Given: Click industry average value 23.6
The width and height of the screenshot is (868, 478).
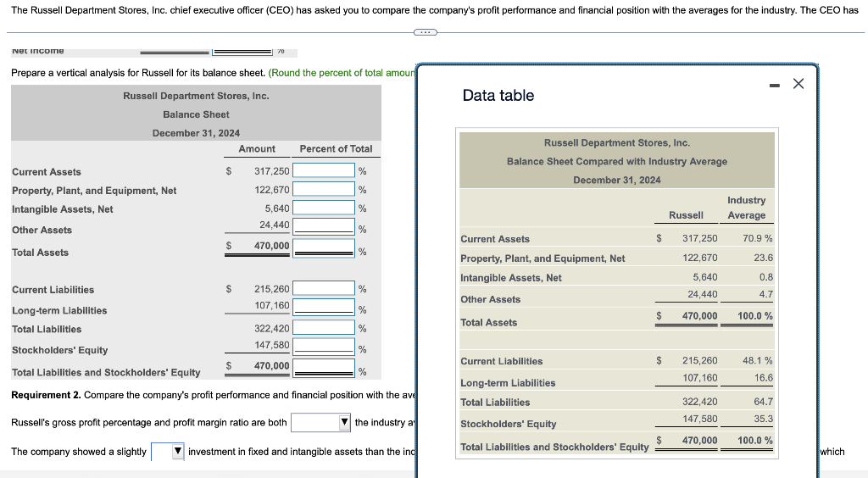Looking at the screenshot, I should click(x=763, y=258).
